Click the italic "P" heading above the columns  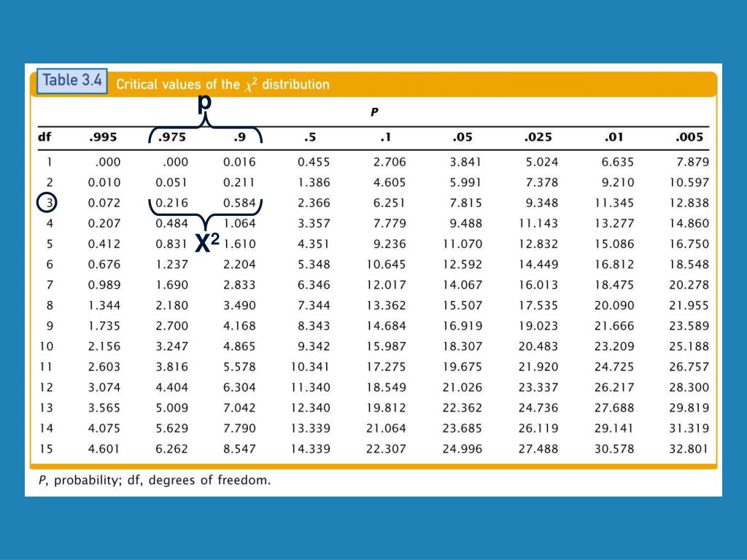point(374,112)
